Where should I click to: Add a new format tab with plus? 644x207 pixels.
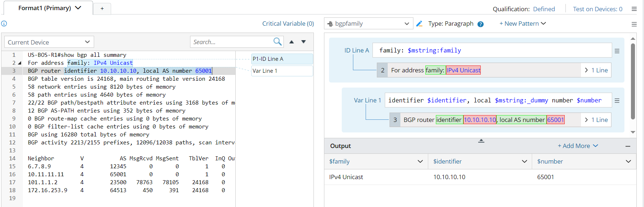click(x=102, y=8)
